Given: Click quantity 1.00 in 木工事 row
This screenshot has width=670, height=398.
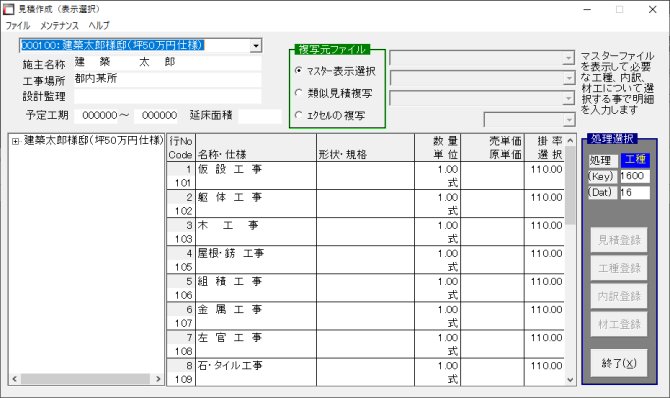Looking at the screenshot, I should tap(448, 225).
